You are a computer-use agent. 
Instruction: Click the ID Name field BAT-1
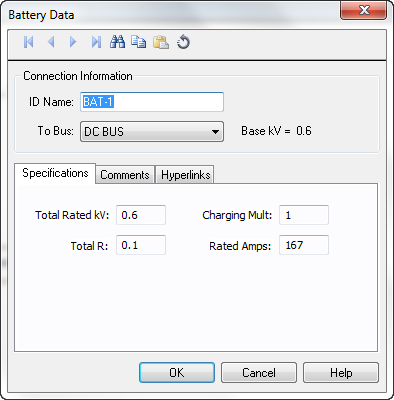click(x=152, y=102)
